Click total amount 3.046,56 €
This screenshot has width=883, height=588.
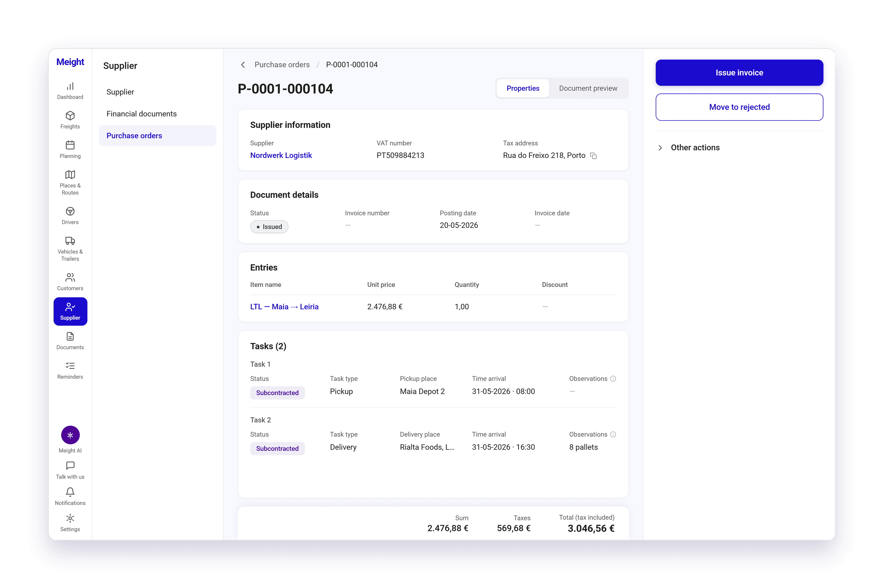[x=591, y=528]
